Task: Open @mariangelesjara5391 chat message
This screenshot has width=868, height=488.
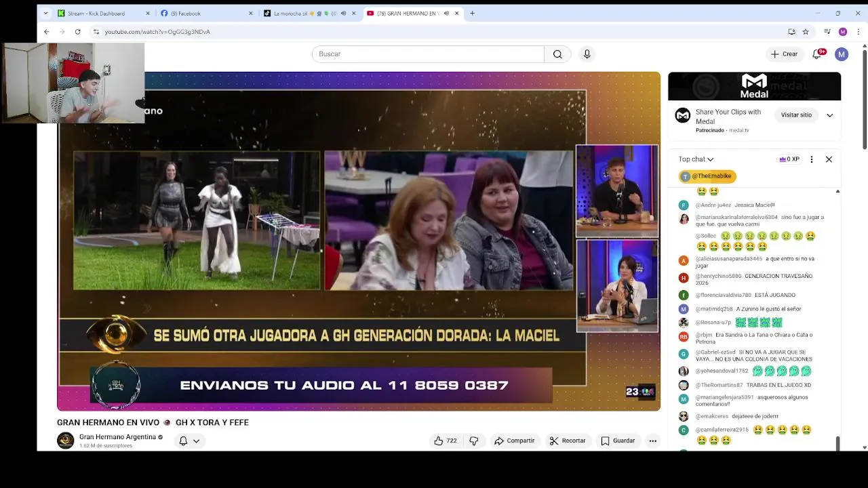Action: point(753,401)
